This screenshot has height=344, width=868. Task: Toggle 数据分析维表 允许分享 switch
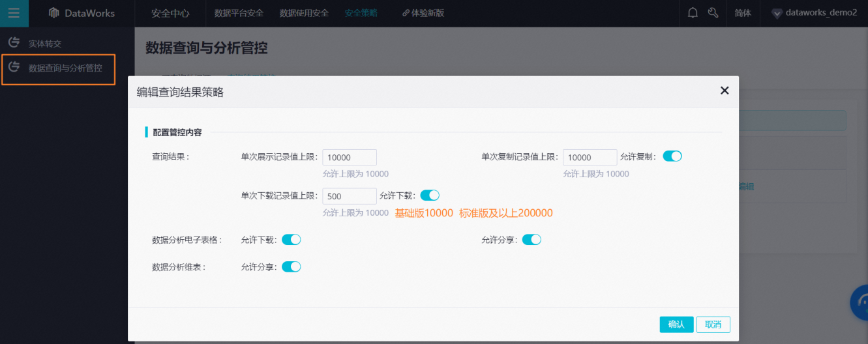click(x=291, y=266)
